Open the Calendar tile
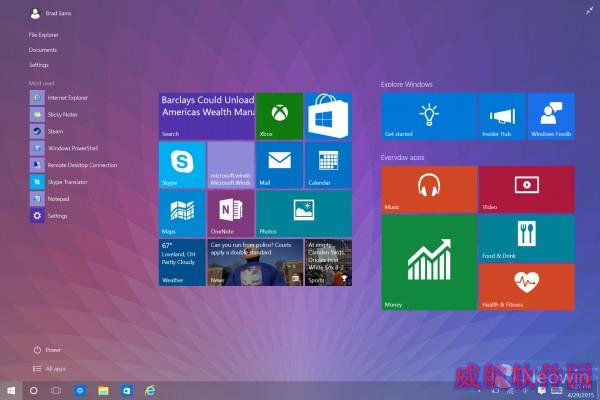 (328, 165)
